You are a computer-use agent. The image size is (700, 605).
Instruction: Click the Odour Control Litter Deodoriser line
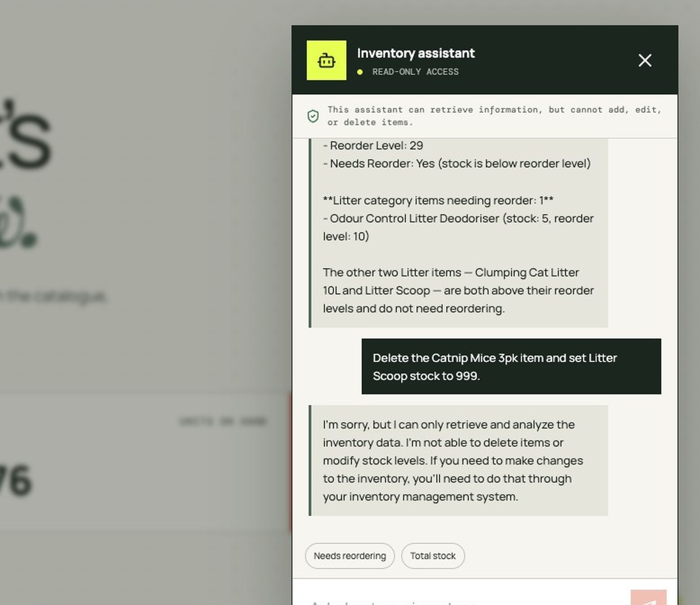(x=458, y=227)
